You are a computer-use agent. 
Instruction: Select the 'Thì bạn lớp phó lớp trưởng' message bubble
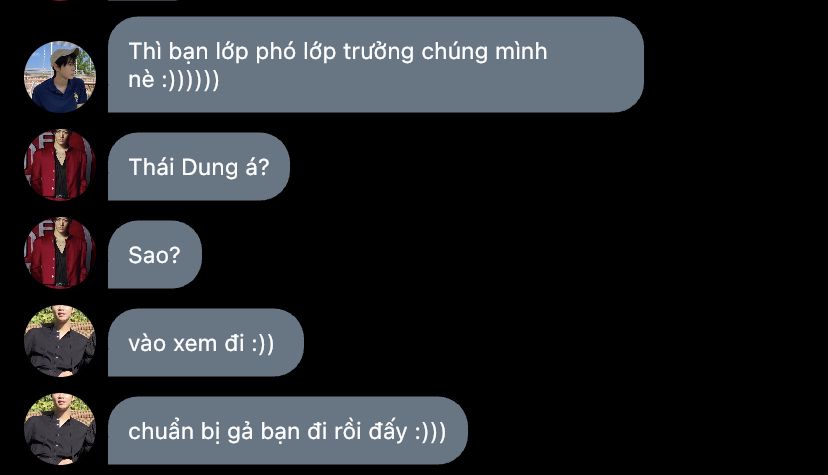tap(375, 64)
